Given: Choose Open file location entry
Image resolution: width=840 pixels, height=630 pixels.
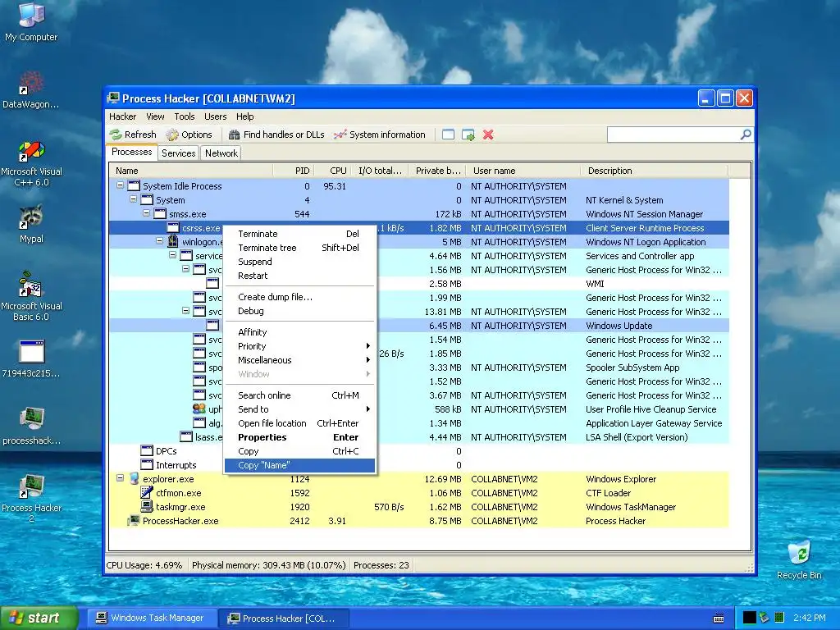Looking at the screenshot, I should pyautogui.click(x=299, y=422).
